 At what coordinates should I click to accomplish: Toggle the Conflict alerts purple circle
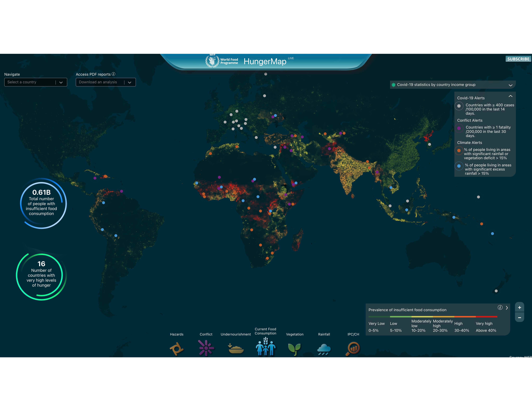(x=459, y=128)
